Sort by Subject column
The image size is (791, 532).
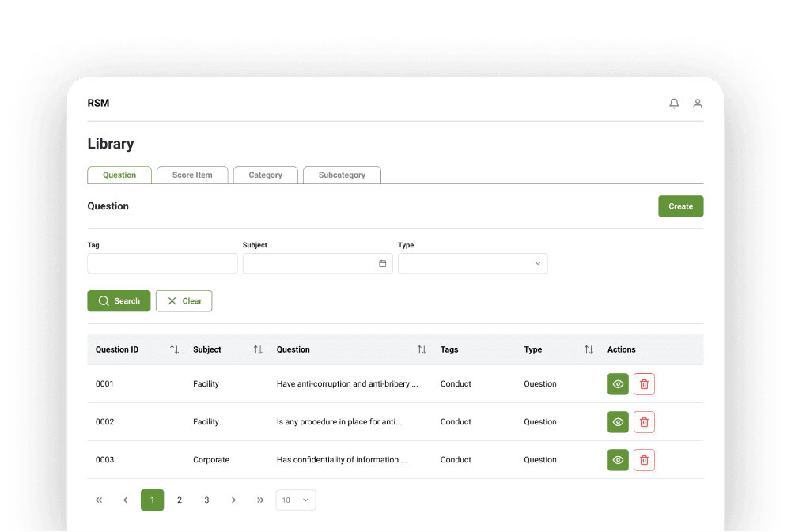258,349
